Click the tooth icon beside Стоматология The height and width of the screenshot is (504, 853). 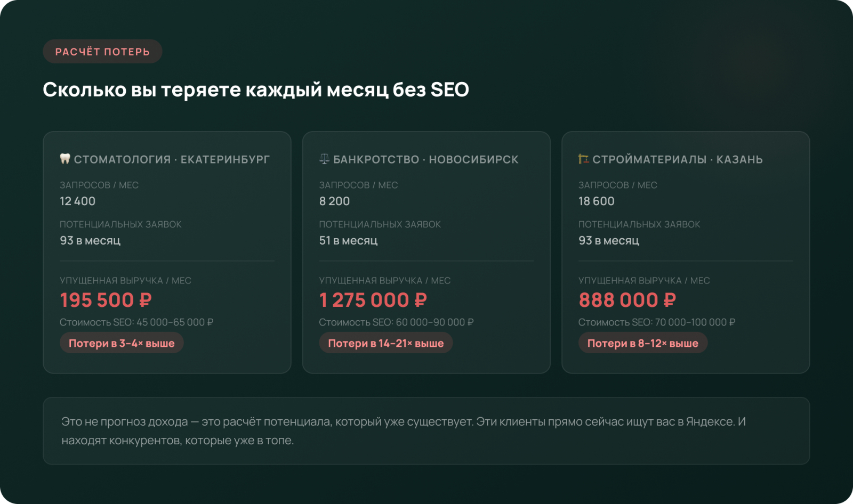[x=65, y=159]
